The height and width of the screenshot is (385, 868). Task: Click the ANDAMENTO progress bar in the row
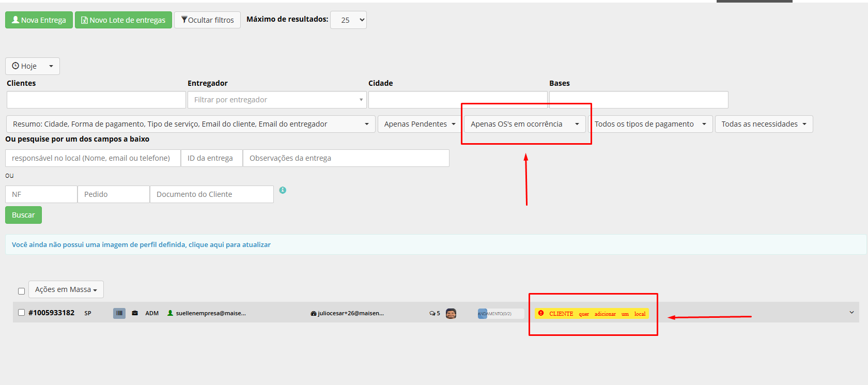[x=501, y=314]
